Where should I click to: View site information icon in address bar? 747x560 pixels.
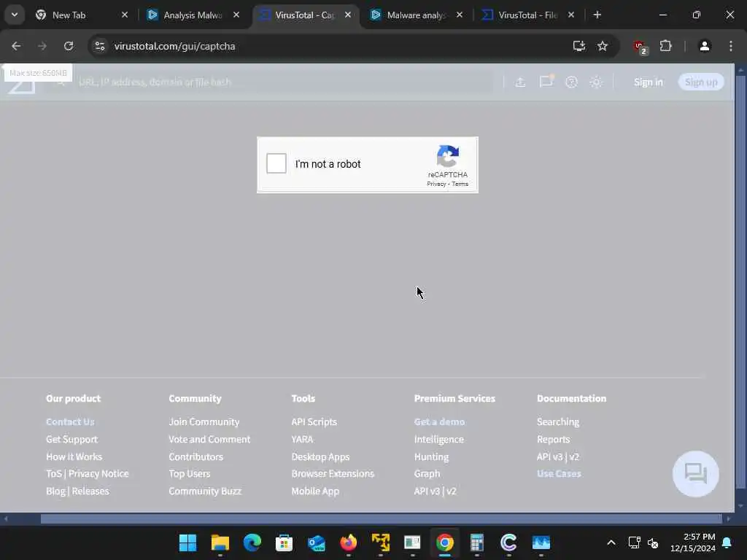pos(99,46)
